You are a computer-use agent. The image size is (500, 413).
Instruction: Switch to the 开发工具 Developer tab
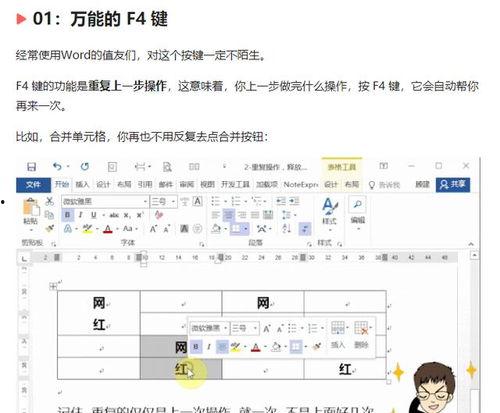235,184
